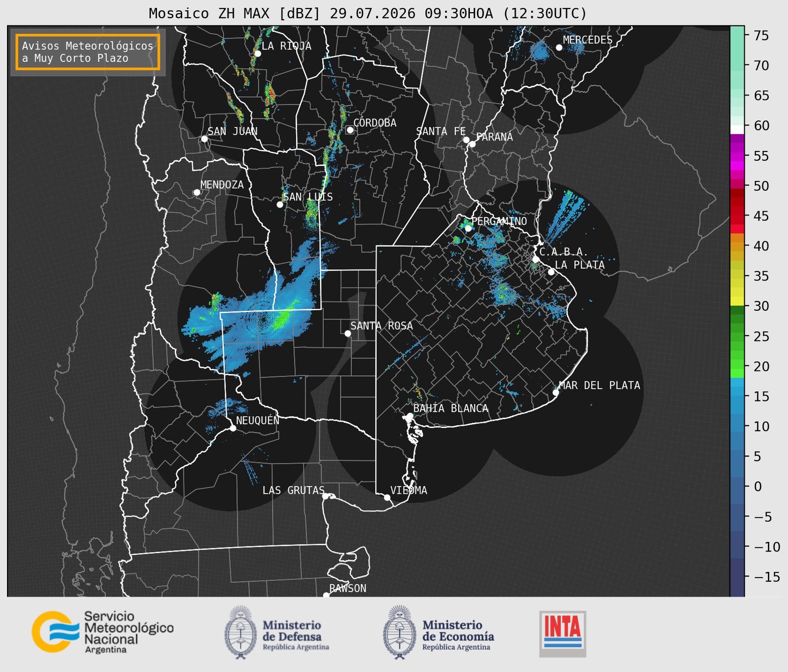Click the green 25 dBZ legend band
Viewport: 788px width, 672px height.
coord(737,336)
